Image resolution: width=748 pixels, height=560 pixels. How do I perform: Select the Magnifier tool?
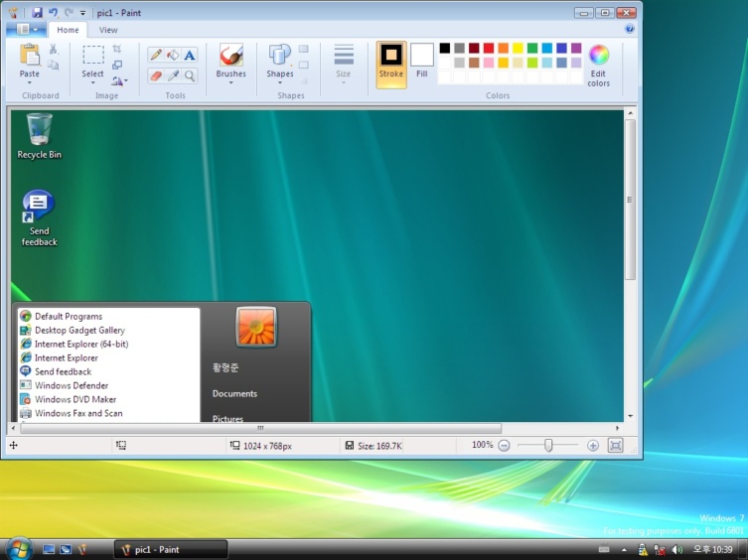[x=190, y=75]
